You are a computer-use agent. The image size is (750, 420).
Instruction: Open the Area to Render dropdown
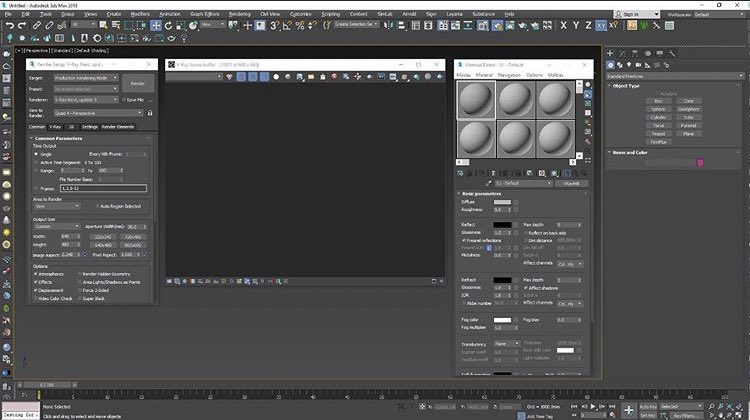tap(57, 206)
